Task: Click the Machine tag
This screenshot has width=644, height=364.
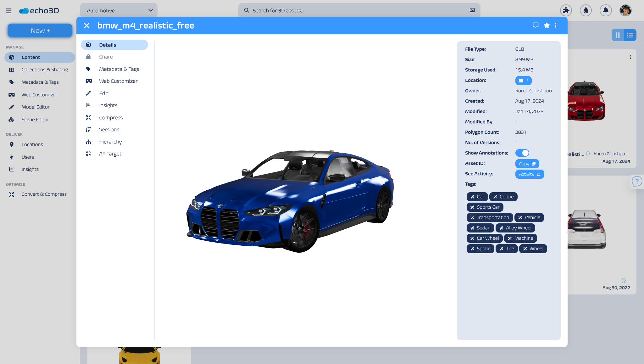Action: pyautogui.click(x=520, y=238)
